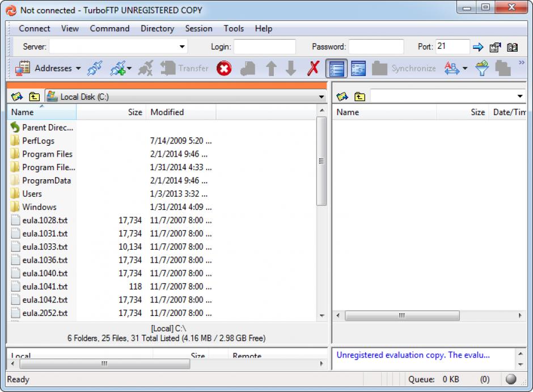Open the Local Disk (C:) path dropdown
The image size is (533, 392).
pyautogui.click(x=322, y=97)
